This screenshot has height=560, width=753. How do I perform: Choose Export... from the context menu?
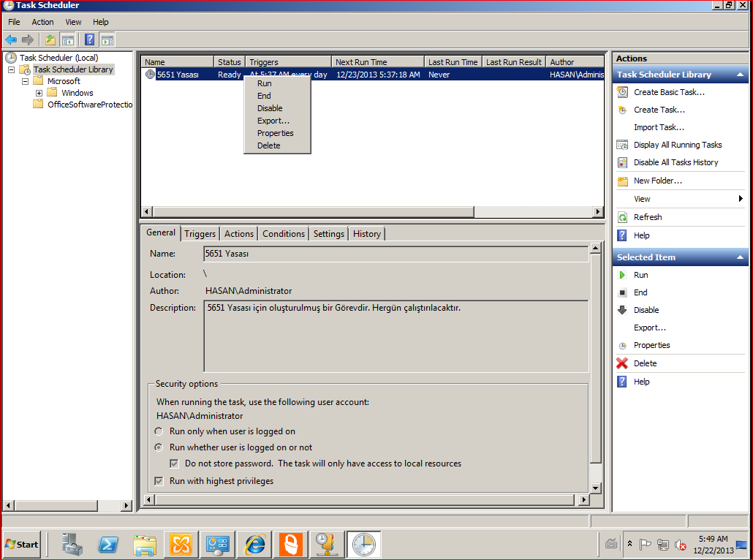(273, 121)
